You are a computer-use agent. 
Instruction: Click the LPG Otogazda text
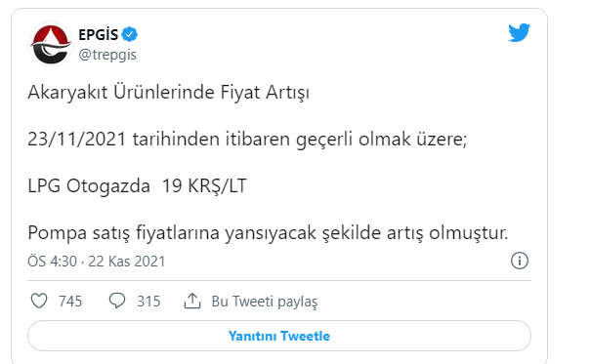click(x=89, y=186)
